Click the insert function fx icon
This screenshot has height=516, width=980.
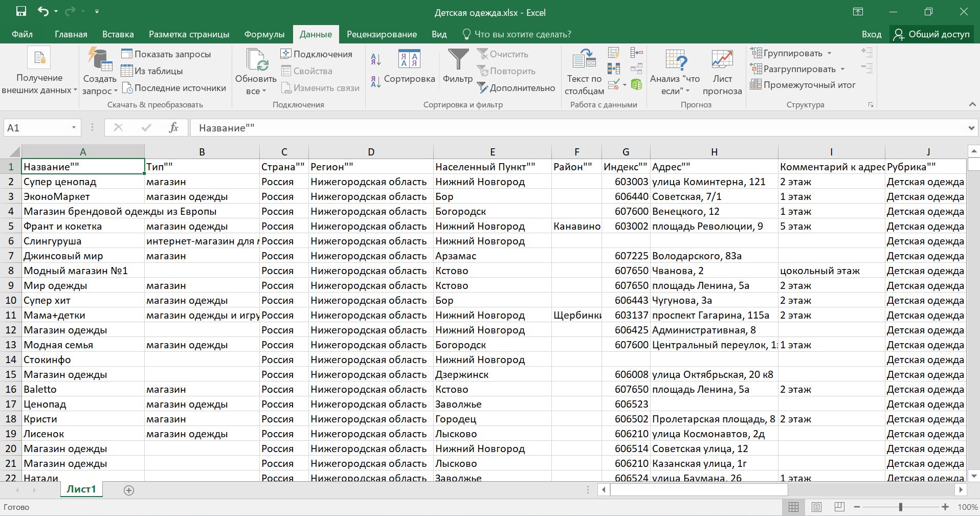(x=173, y=128)
